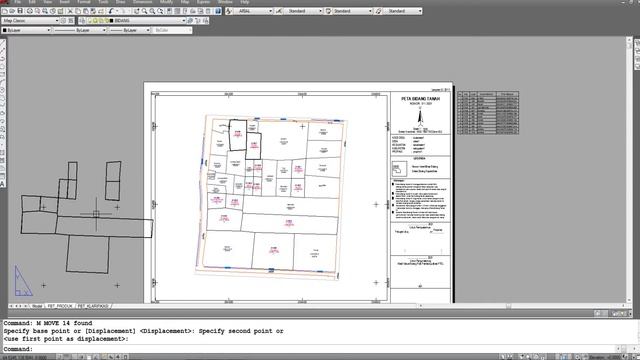Screen dimensions: 640x360
Task: Open Workspace Settings icon beside Map Classic
Action: click(63, 20)
